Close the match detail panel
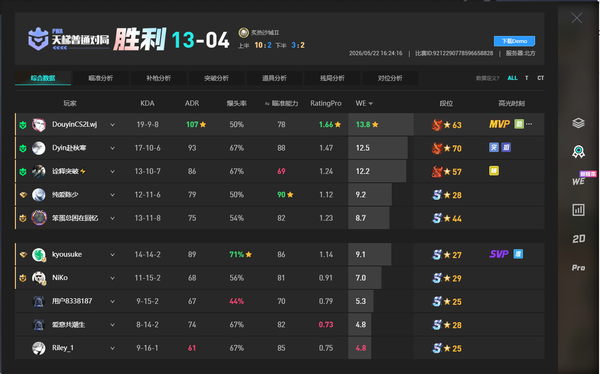Image resolution: width=600 pixels, height=374 pixels. tap(577, 18)
